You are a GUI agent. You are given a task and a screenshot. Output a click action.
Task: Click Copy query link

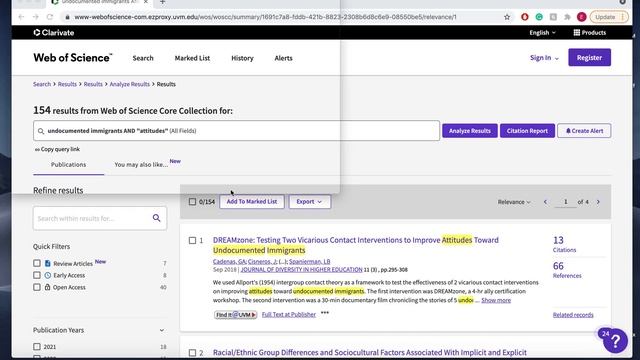(57, 149)
